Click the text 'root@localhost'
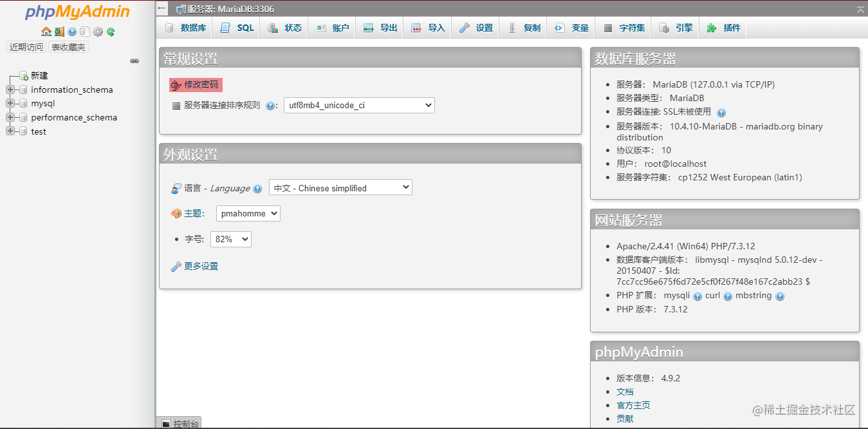The height and width of the screenshot is (429, 868). click(x=676, y=164)
